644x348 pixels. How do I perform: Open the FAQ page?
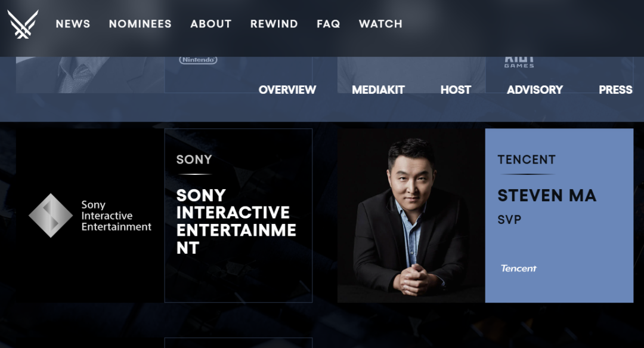point(328,24)
